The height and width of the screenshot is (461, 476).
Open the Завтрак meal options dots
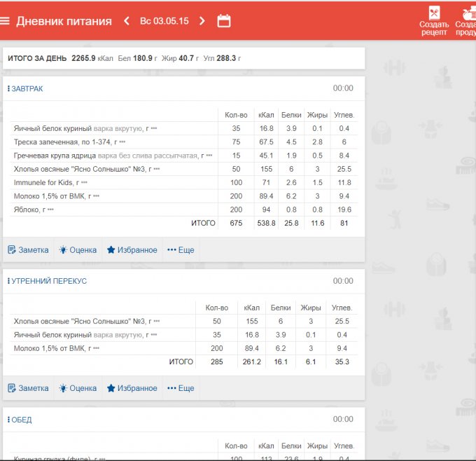click(8, 89)
